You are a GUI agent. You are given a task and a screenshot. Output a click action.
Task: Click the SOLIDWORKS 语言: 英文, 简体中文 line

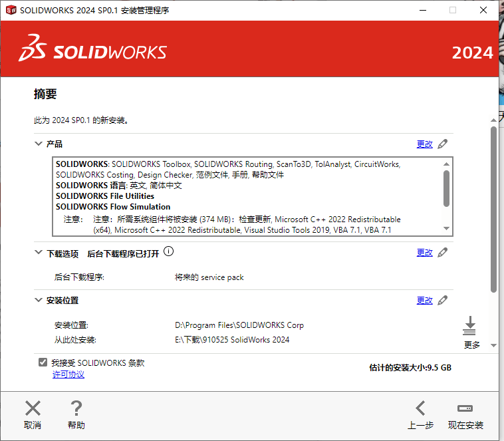[x=118, y=186]
